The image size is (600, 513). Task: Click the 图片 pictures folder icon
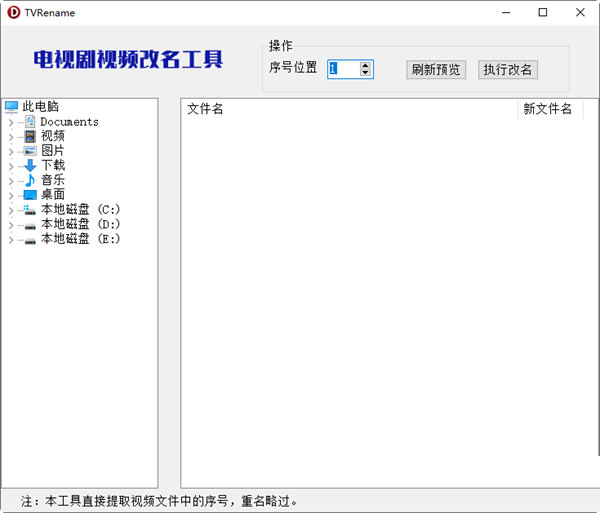[30, 150]
